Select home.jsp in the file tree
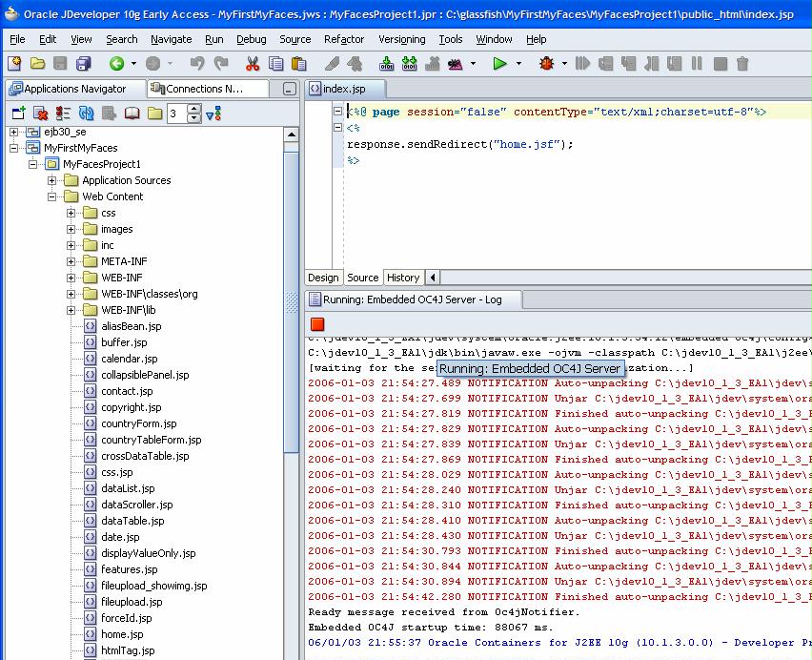812x660 pixels. coord(122,634)
